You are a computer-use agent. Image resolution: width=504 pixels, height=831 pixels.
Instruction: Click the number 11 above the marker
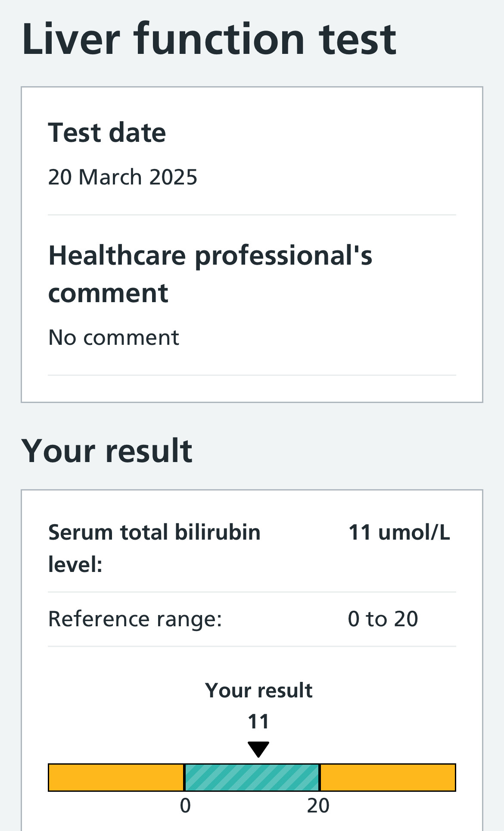[x=258, y=722]
